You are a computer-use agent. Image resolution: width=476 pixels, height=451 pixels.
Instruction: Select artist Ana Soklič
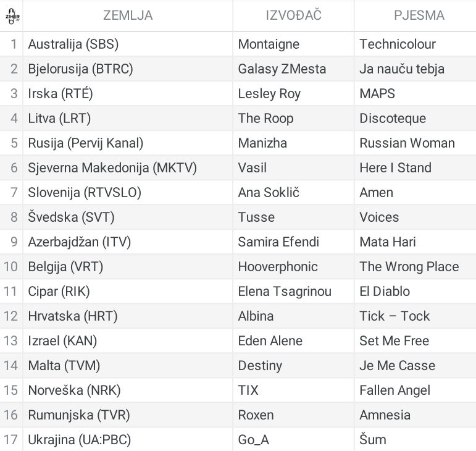(x=269, y=193)
